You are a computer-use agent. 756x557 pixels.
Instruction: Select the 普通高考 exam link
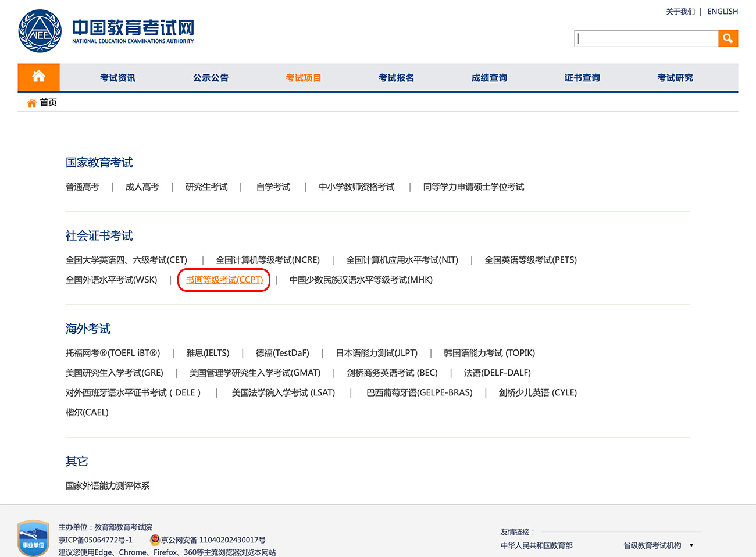pyautogui.click(x=83, y=187)
